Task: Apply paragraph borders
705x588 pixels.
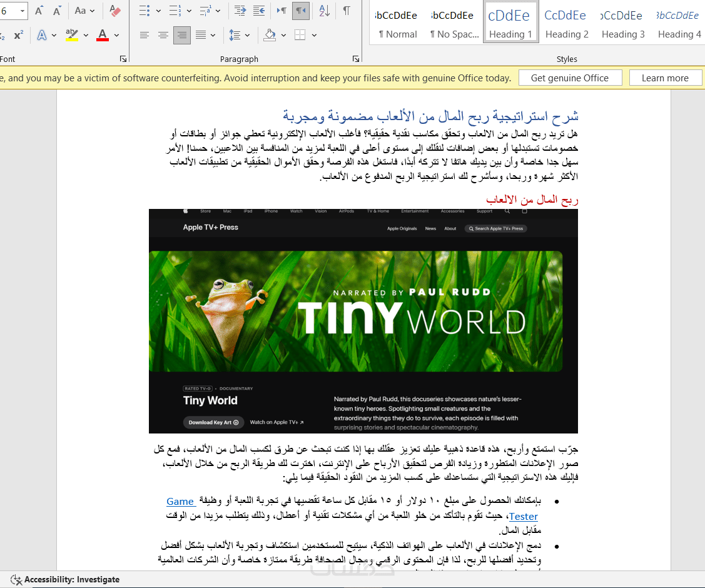Action: coord(300,35)
